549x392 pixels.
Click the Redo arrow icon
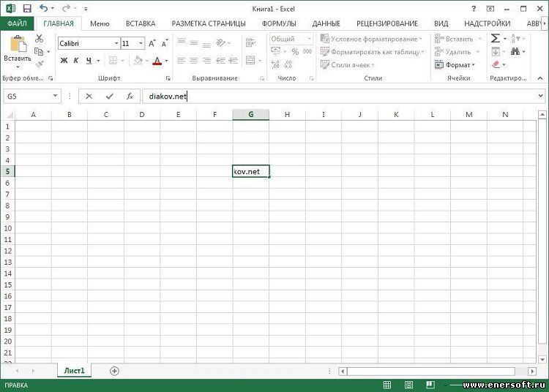[66, 8]
